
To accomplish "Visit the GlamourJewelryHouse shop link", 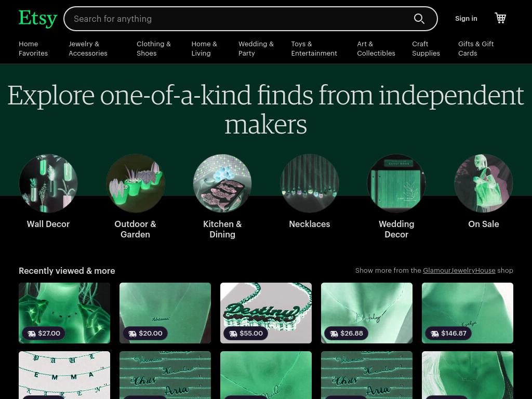I will [x=459, y=270].
